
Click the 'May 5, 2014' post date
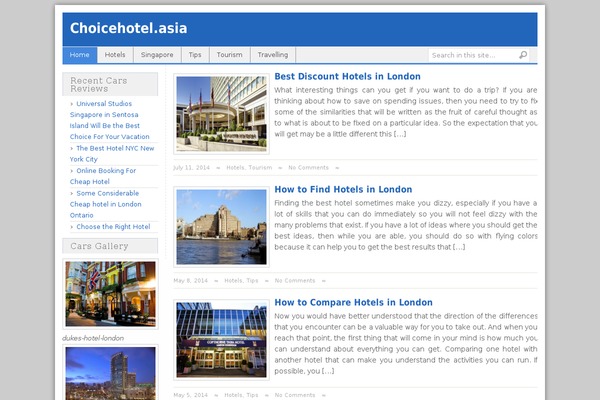(191, 395)
